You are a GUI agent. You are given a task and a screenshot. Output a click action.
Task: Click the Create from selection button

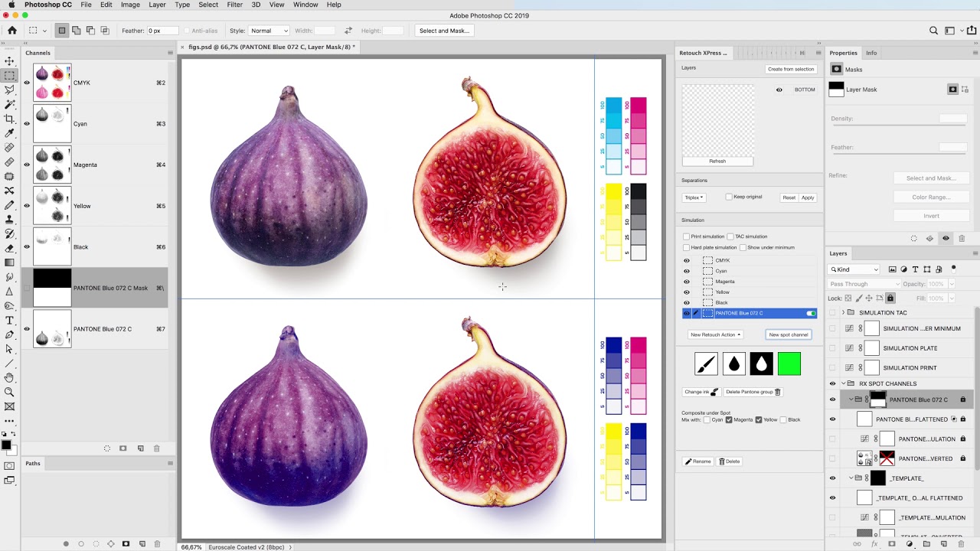pyautogui.click(x=791, y=69)
